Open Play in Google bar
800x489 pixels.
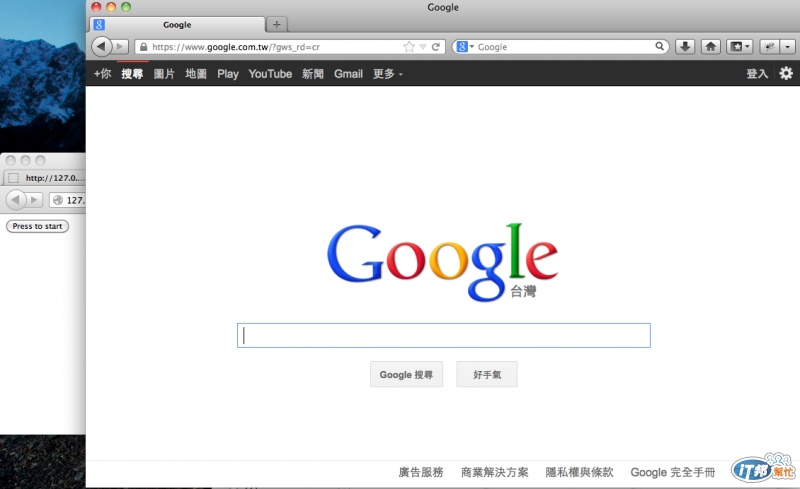point(228,74)
